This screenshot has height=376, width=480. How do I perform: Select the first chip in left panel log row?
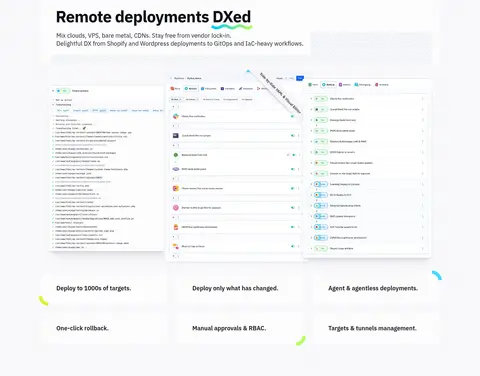coord(63,110)
